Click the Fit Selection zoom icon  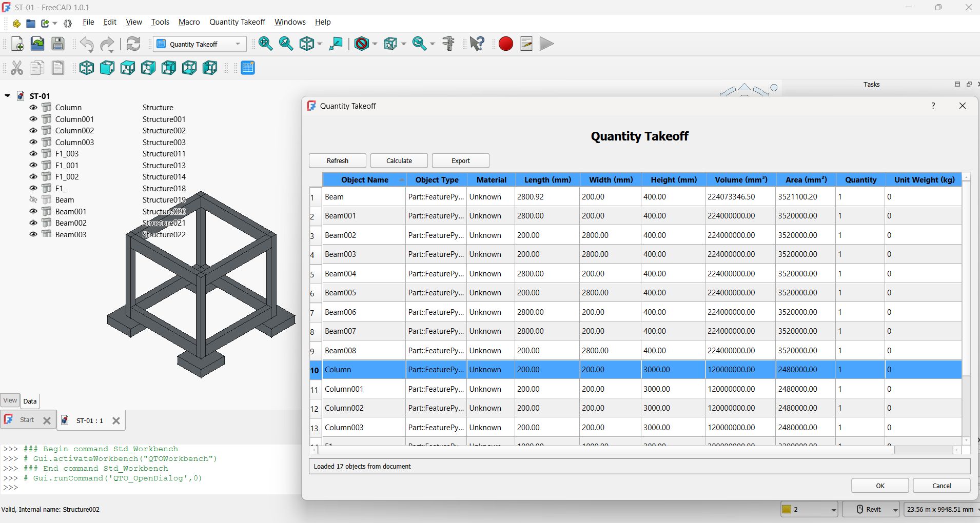pyautogui.click(x=286, y=44)
